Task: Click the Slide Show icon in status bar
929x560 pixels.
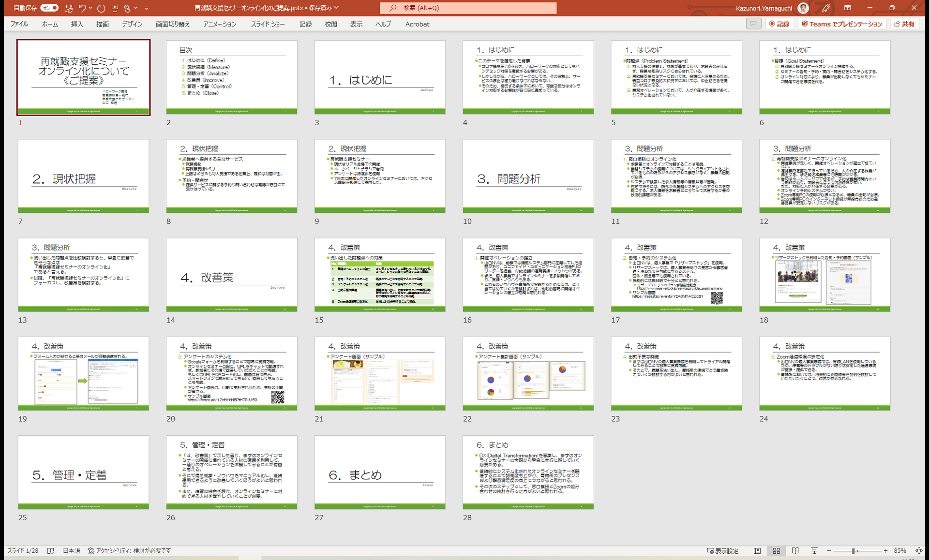Action: pos(815,551)
